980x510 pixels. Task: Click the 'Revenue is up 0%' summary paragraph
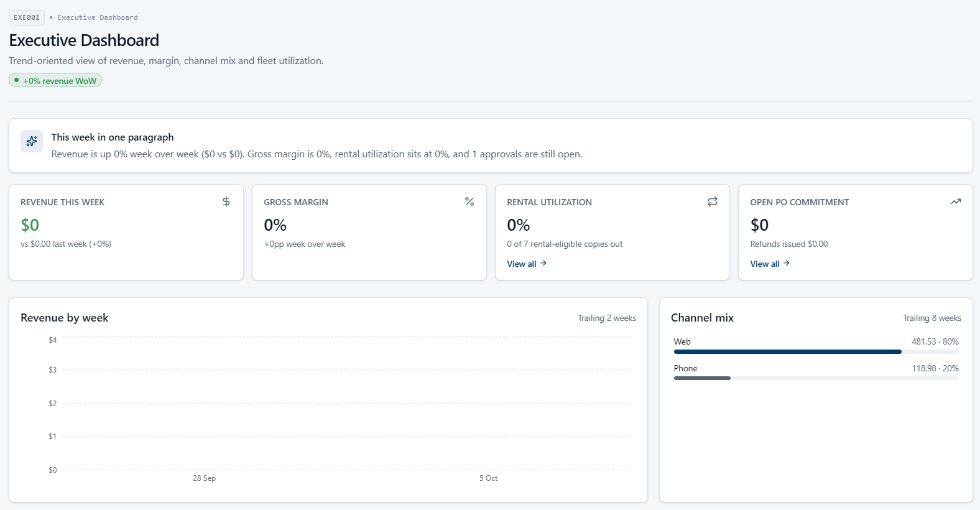click(x=317, y=154)
